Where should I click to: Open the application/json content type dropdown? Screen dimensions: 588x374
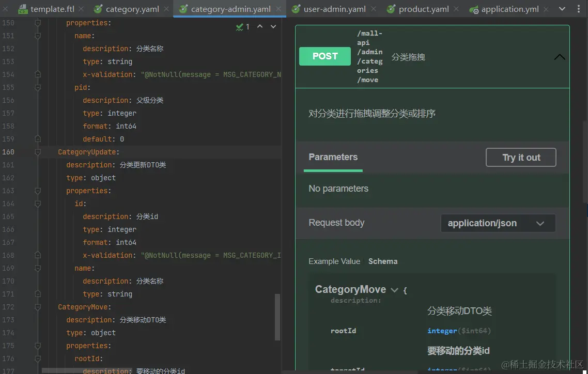tap(498, 223)
